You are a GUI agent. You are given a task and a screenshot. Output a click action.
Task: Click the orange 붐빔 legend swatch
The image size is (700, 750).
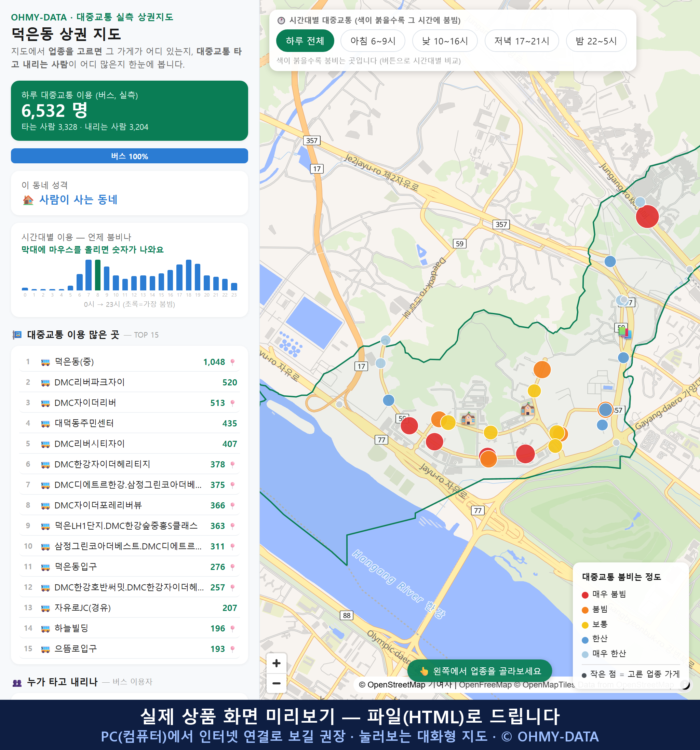[585, 610]
